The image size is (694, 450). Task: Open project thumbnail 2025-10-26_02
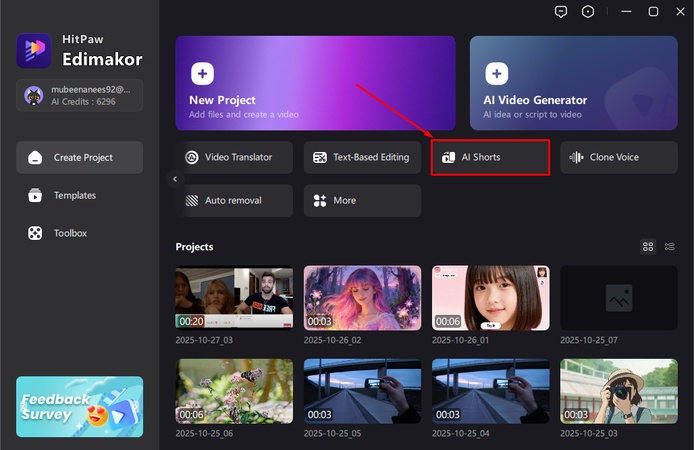tap(363, 297)
